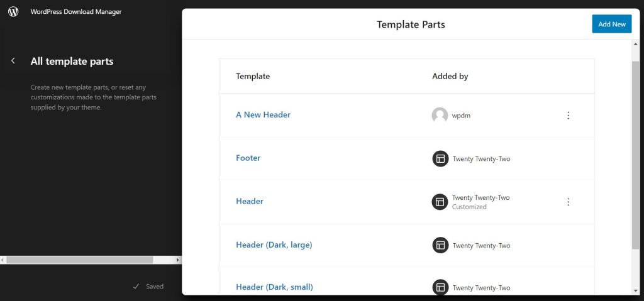The width and height of the screenshot is (644, 301).
Task: Open the Header (Dark, small) template part
Action: click(274, 287)
